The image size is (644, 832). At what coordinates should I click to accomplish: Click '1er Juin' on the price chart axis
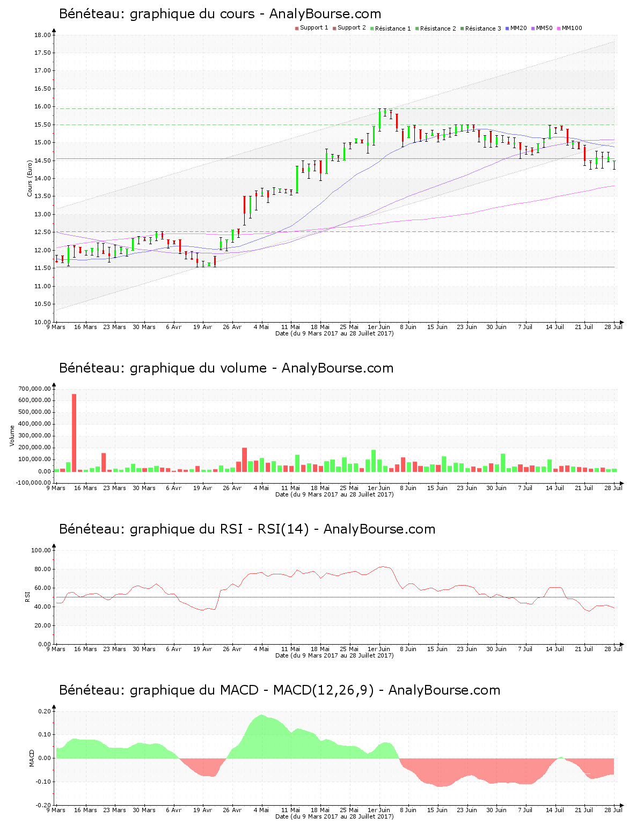click(x=379, y=327)
